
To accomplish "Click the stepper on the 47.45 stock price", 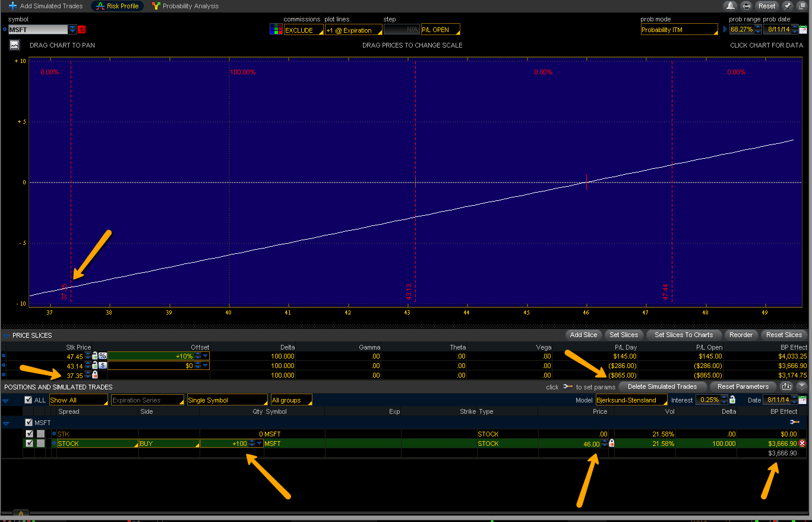I will [x=87, y=356].
